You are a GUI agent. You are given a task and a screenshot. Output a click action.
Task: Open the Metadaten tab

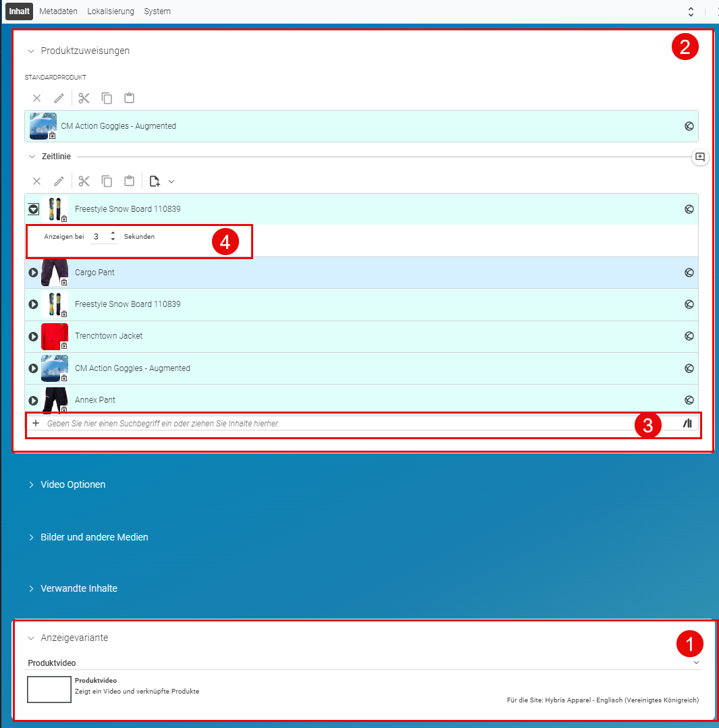[x=58, y=11]
